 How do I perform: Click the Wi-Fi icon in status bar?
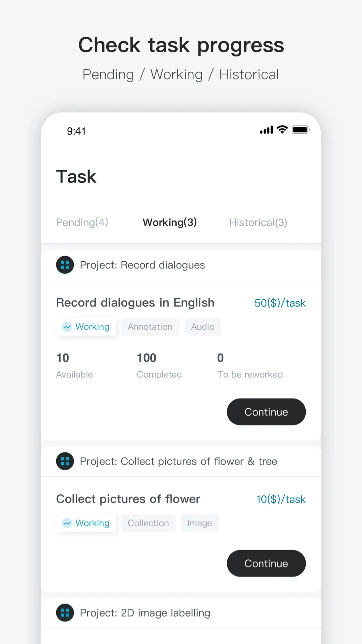coord(282,129)
